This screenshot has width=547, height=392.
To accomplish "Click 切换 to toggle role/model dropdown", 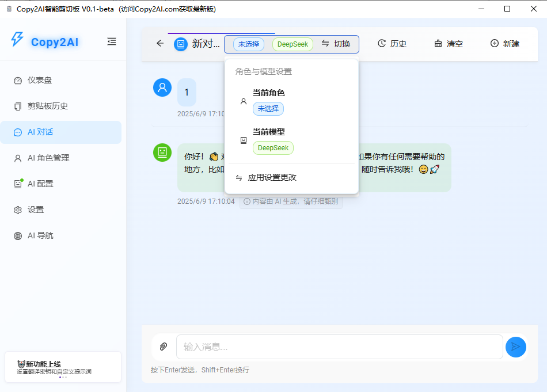I will pyautogui.click(x=336, y=44).
